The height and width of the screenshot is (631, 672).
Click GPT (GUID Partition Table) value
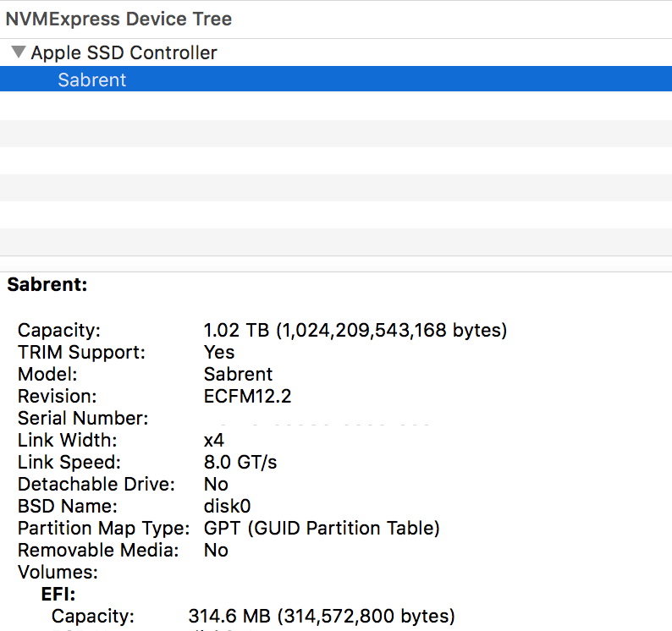(x=322, y=528)
